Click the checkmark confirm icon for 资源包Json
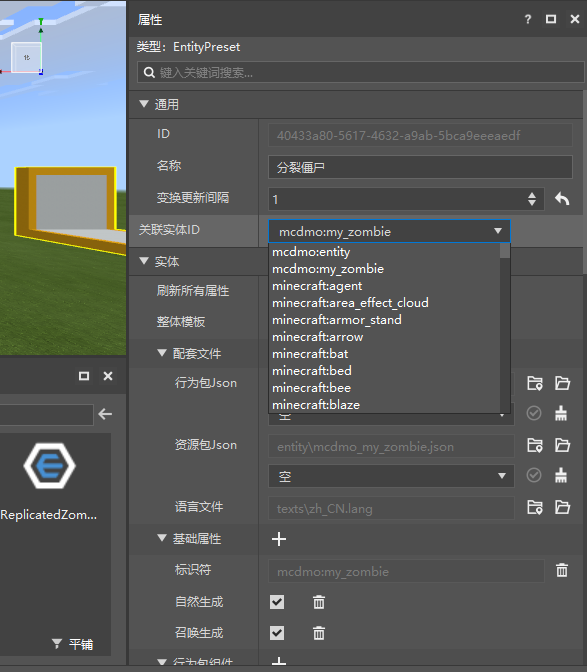 tap(534, 475)
